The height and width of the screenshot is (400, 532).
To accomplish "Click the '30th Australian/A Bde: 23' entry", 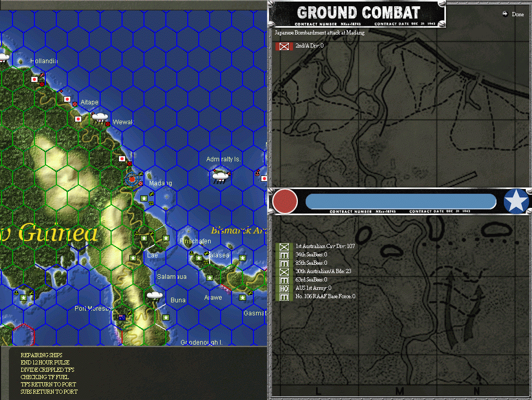I will click(323, 271).
